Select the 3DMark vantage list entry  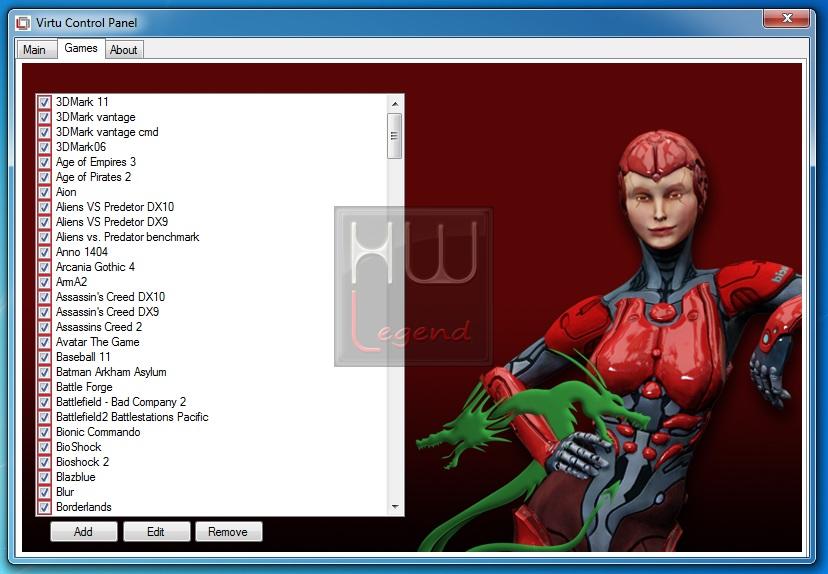click(x=96, y=117)
